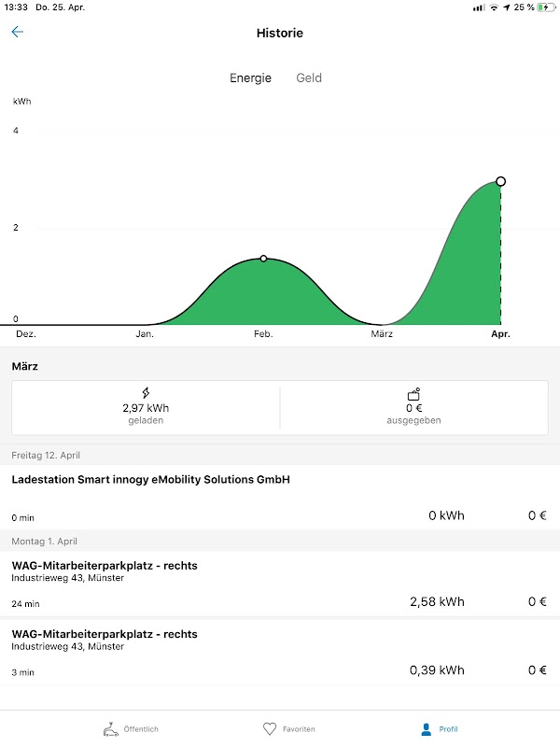Image resolution: width=560 pixels, height=747 pixels.
Task: Select the April data point on chart
Action: pos(500,181)
